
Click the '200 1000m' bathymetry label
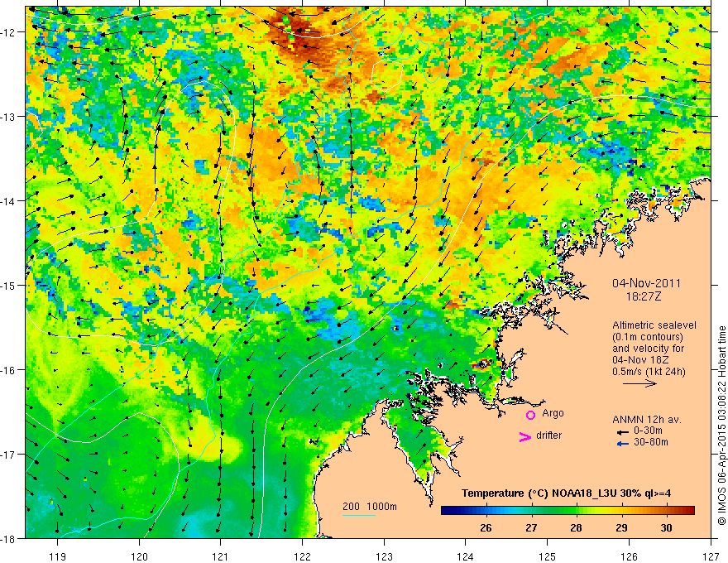click(370, 507)
